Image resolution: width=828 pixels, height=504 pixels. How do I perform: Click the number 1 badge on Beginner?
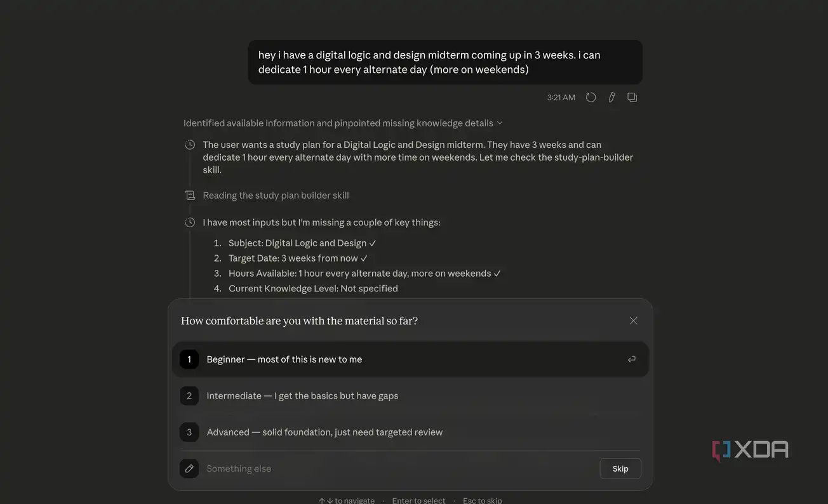pyautogui.click(x=189, y=359)
